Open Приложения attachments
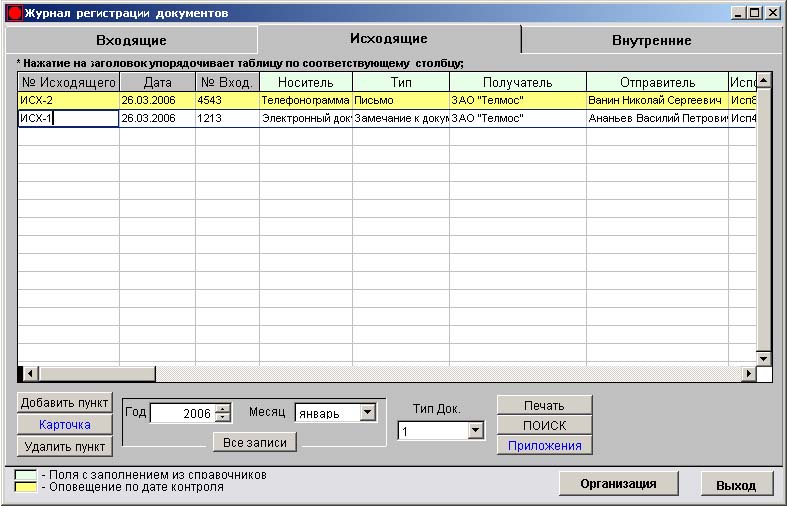 pyautogui.click(x=544, y=445)
